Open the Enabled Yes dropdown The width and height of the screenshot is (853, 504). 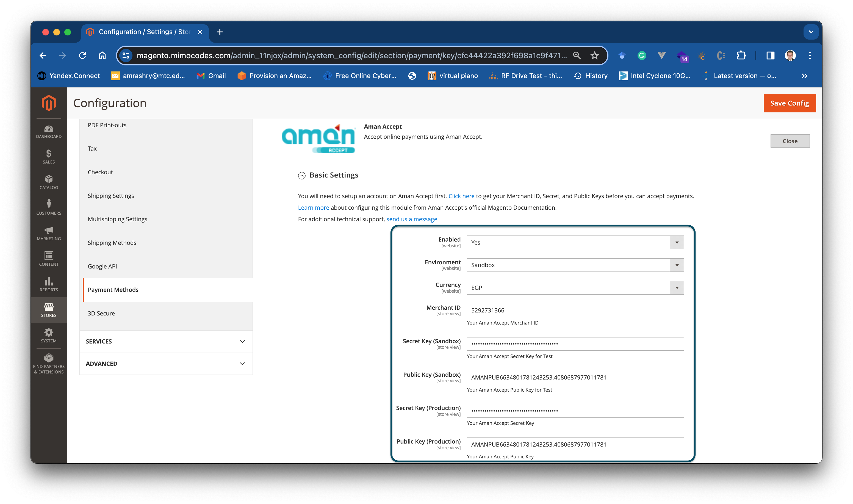pyautogui.click(x=575, y=242)
